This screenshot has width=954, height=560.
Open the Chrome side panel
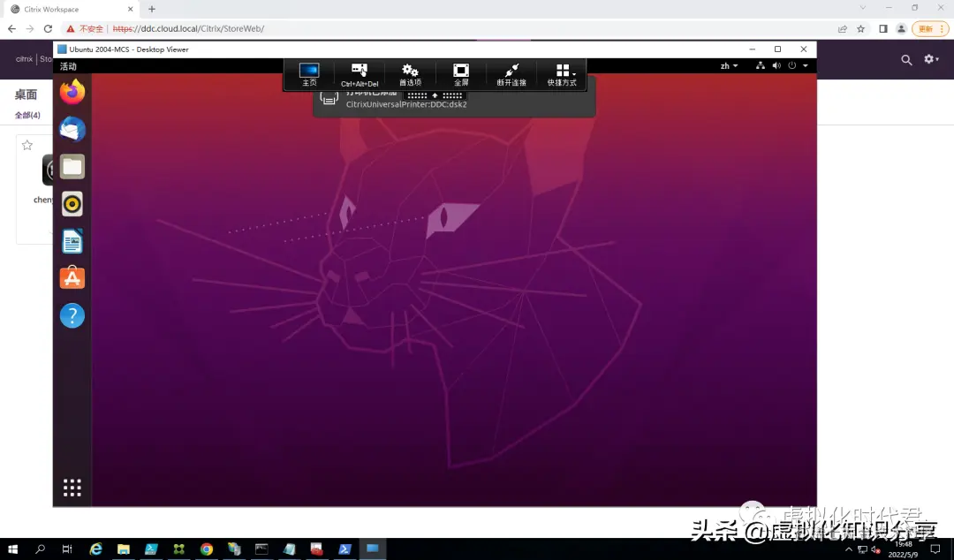click(883, 28)
